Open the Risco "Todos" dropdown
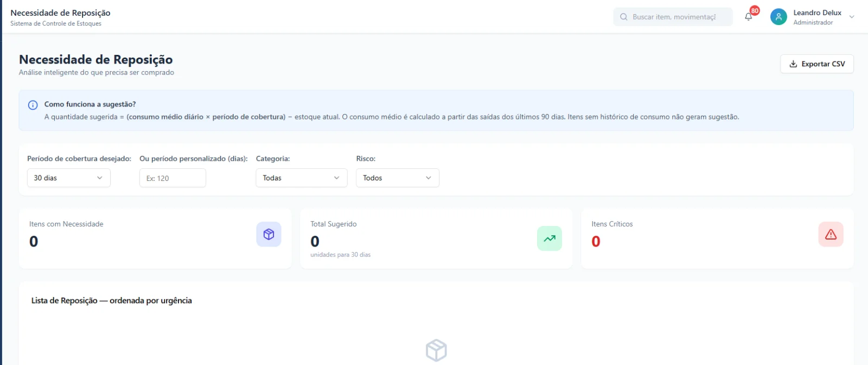This screenshot has width=868, height=365. [x=398, y=178]
